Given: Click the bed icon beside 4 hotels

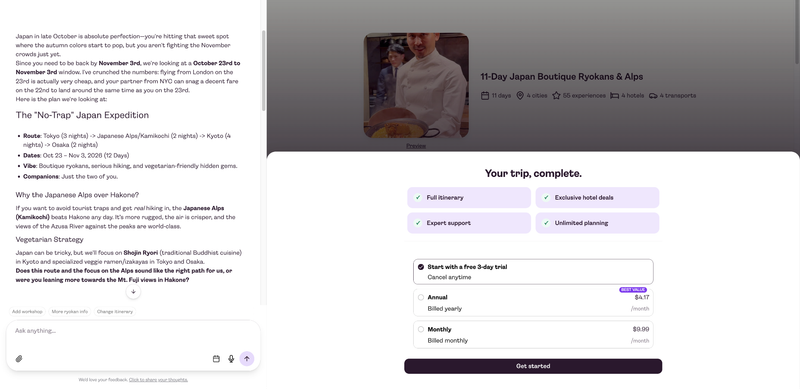Looking at the screenshot, I should [615, 95].
